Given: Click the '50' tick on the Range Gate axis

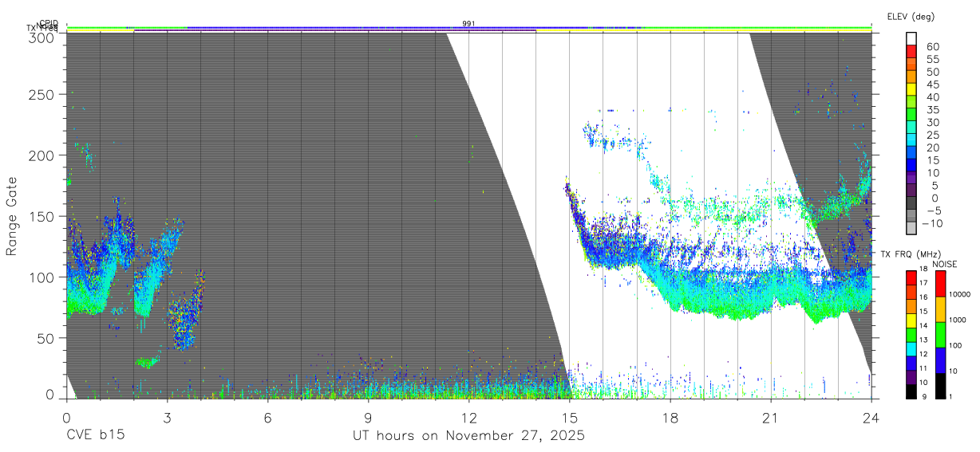Looking at the screenshot, I should 45,337.
